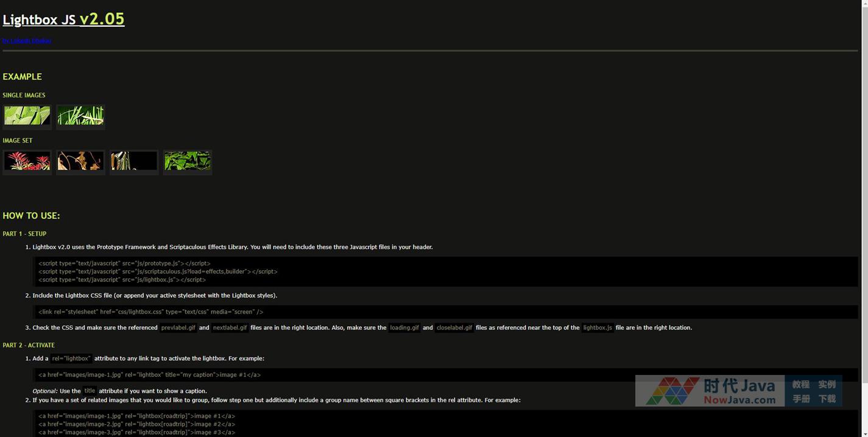
Task: Click the lightbox.css link tag code block
Action: coord(150,312)
